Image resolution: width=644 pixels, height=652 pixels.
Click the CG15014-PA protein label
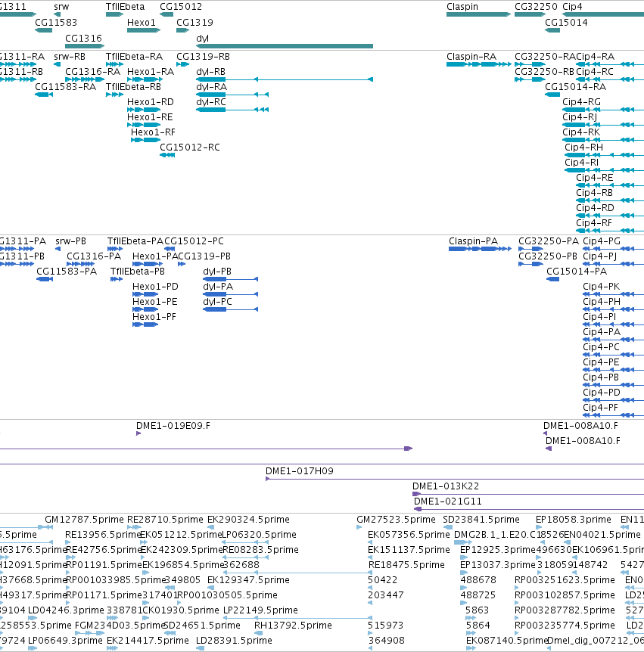(x=577, y=271)
